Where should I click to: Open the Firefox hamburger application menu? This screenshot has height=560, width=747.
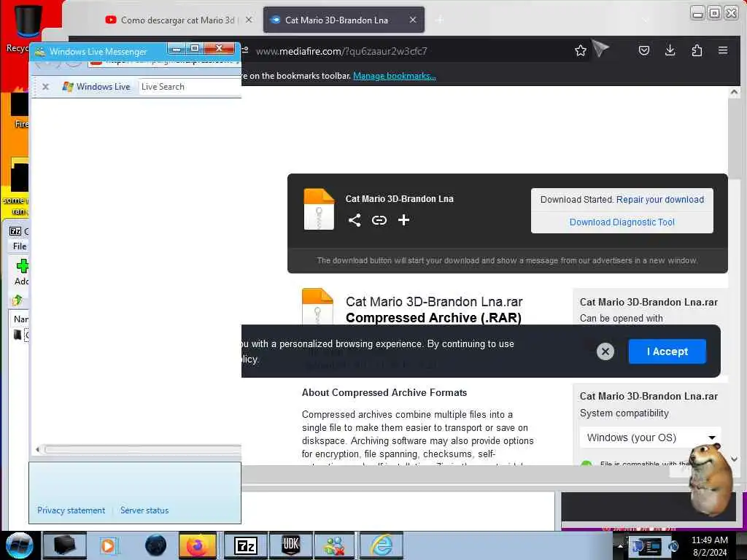(x=723, y=50)
